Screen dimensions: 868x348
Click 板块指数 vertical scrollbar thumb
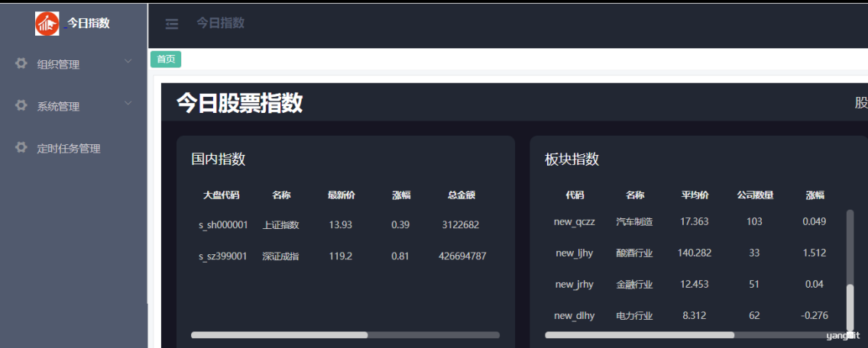point(850,308)
